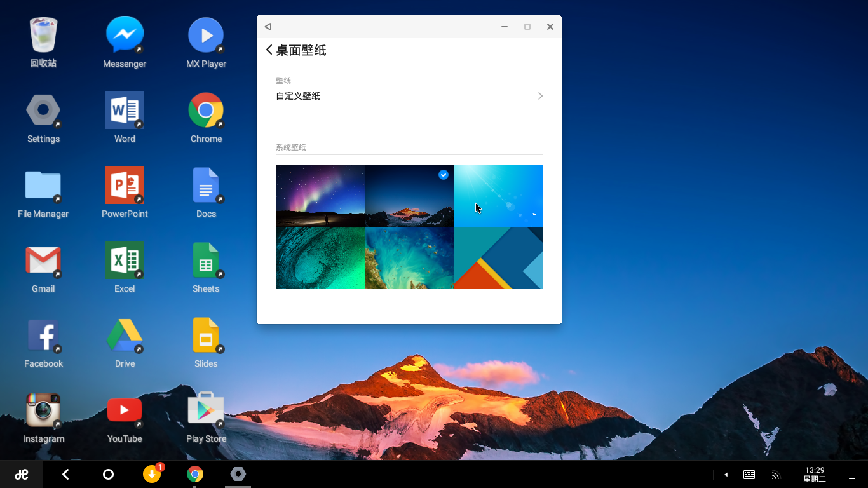Open Google Drive desktop shortcut
This screenshot has width=868, height=488.
point(125,335)
